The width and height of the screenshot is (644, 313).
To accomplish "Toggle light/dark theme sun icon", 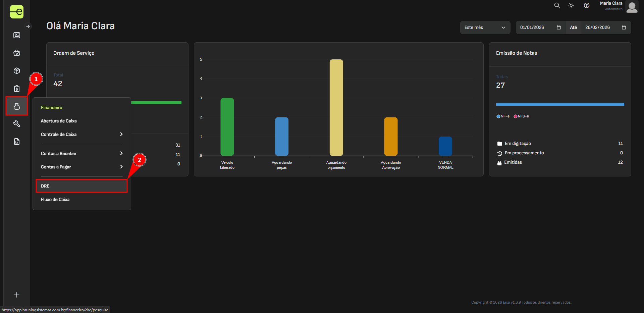I will 571,5.
